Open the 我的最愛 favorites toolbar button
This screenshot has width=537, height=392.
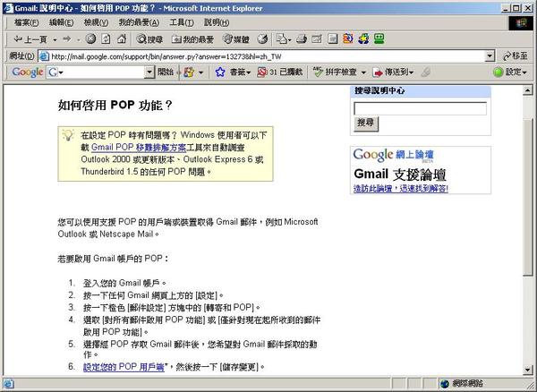click(192, 39)
